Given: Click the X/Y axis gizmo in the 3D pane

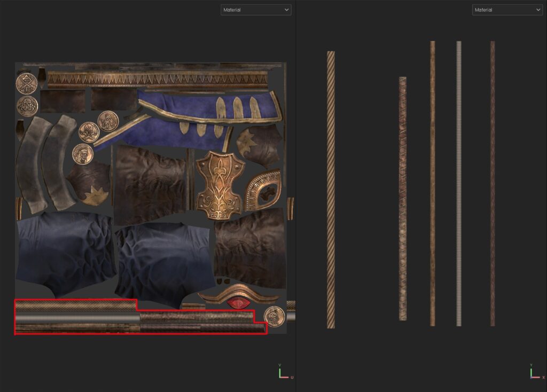Looking at the screenshot, I should click(x=537, y=372).
